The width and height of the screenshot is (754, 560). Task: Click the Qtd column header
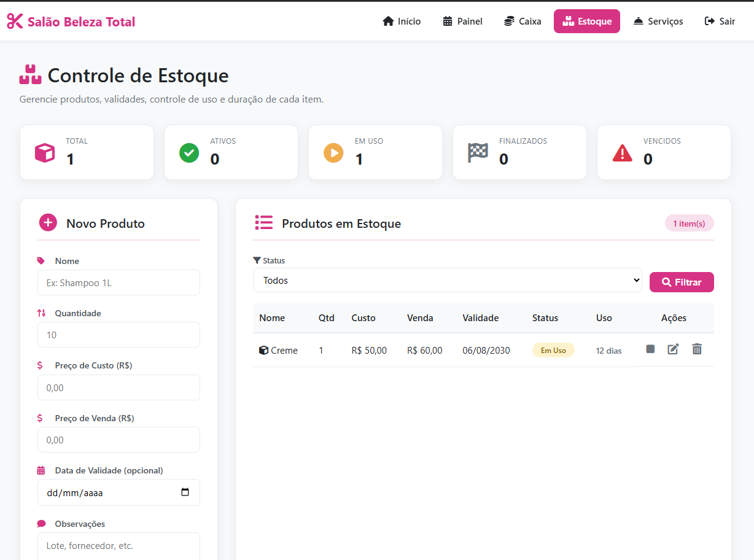coord(327,318)
